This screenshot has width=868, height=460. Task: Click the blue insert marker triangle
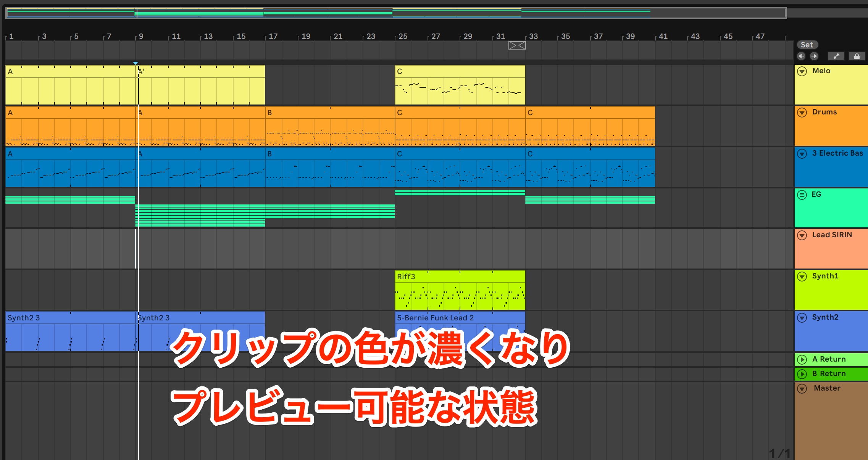point(136,63)
